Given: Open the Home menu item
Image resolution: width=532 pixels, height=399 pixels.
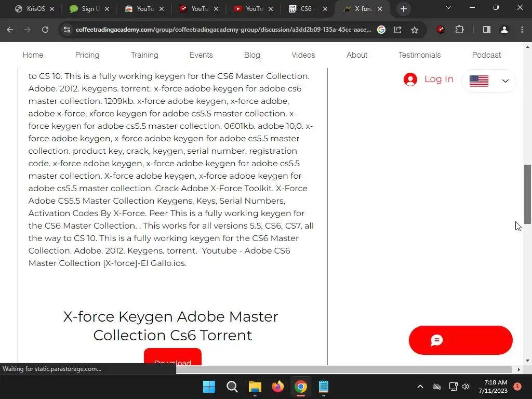Looking at the screenshot, I should pyautogui.click(x=33, y=55).
